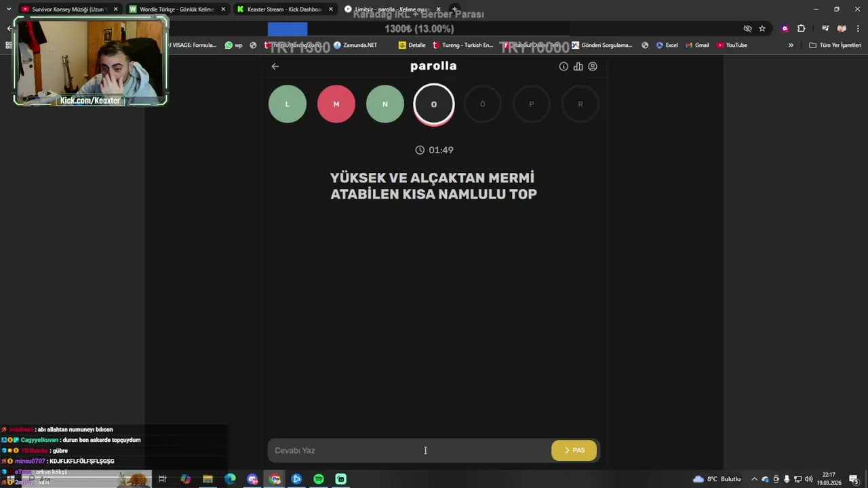
Task: Go back using the parolla back arrow
Action: coord(275,66)
